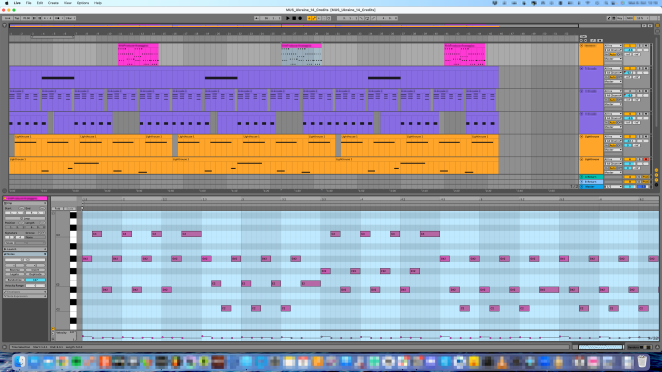Toggle Mixer section visibility
The height and width of the screenshot is (372, 662).
(x=657, y=180)
